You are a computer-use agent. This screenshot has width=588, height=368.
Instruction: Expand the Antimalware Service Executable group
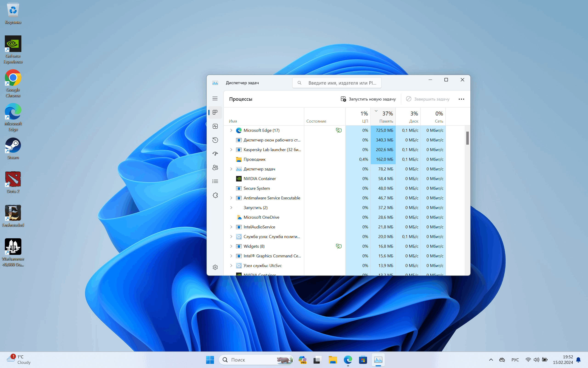point(231,198)
